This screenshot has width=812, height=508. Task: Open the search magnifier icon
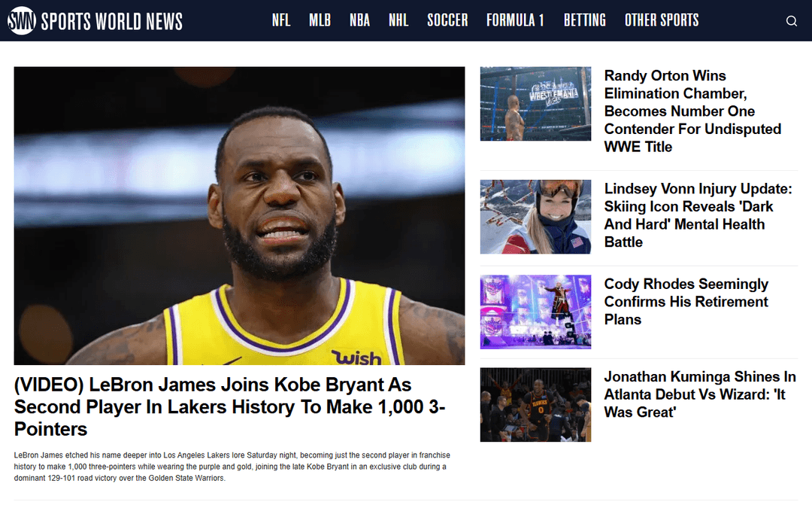click(791, 21)
